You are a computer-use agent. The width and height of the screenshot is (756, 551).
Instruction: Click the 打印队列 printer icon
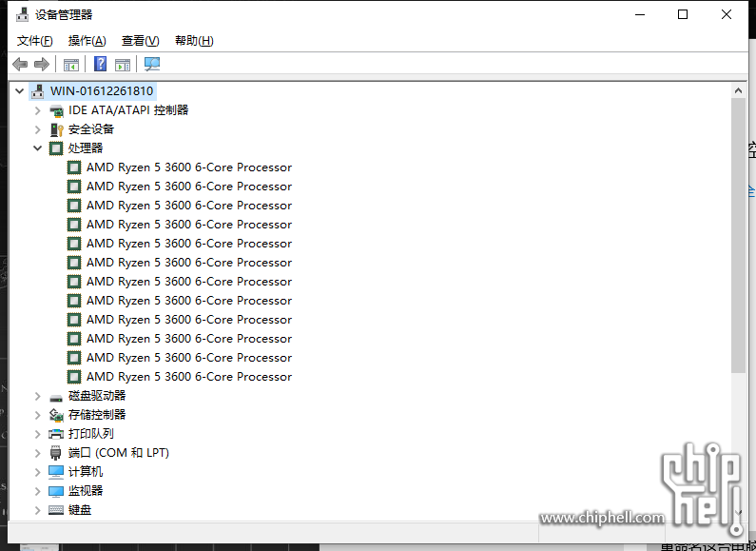(x=56, y=434)
